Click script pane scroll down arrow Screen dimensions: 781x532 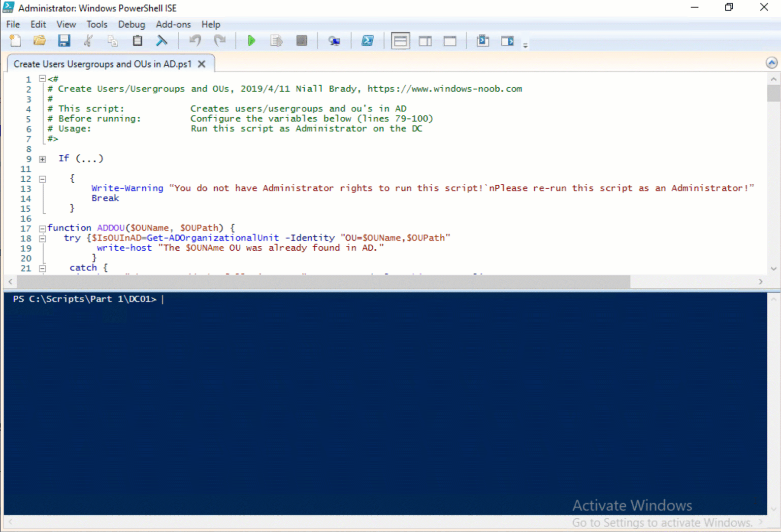(773, 268)
